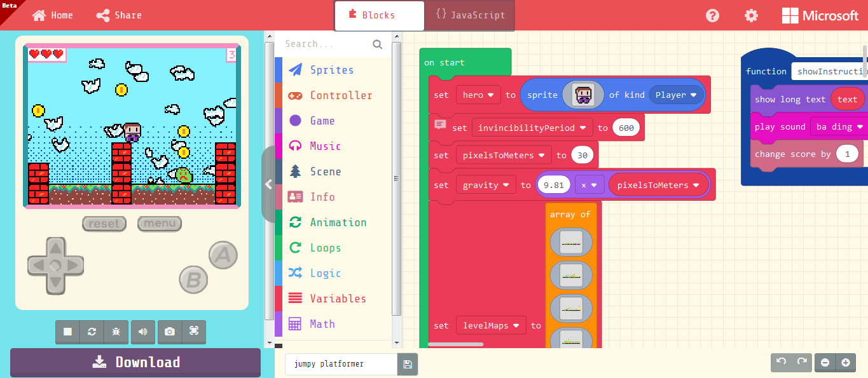Open the Player kind dropdown
This screenshot has height=378, width=868.
(676, 95)
